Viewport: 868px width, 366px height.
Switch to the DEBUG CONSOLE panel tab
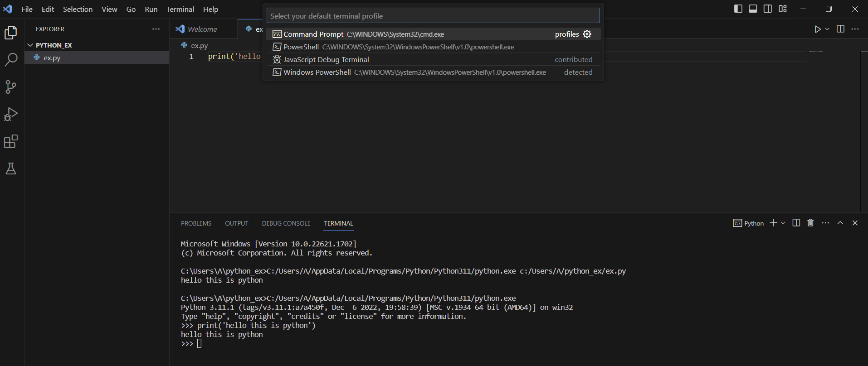[286, 223]
